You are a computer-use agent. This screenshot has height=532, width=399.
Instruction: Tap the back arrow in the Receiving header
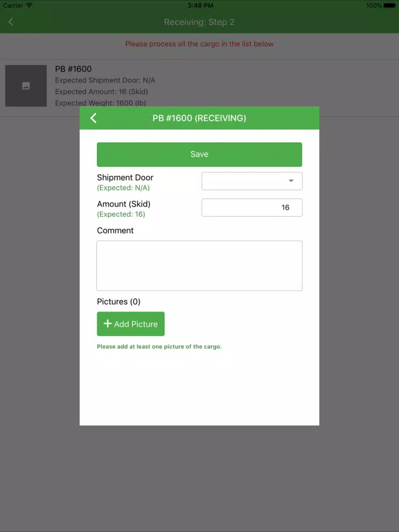[x=10, y=22]
